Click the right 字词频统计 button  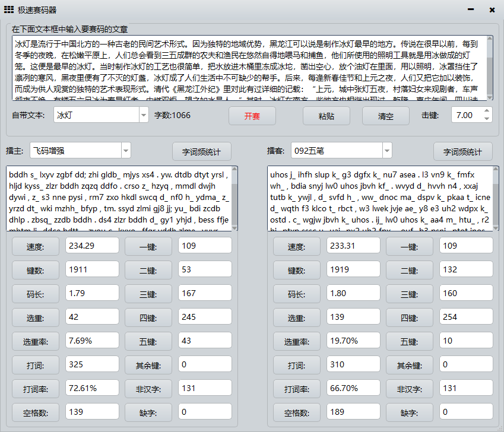[463, 151]
